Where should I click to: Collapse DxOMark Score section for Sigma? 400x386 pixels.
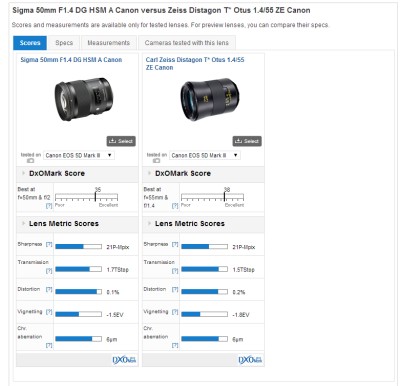(x=23, y=173)
